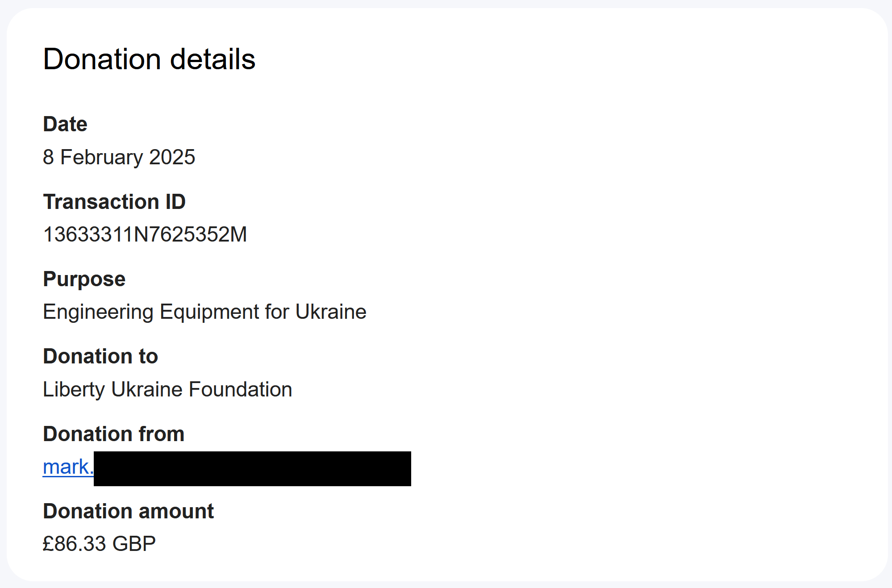Click the word Foundation in recipient name
The width and height of the screenshot is (892, 588).
point(240,389)
